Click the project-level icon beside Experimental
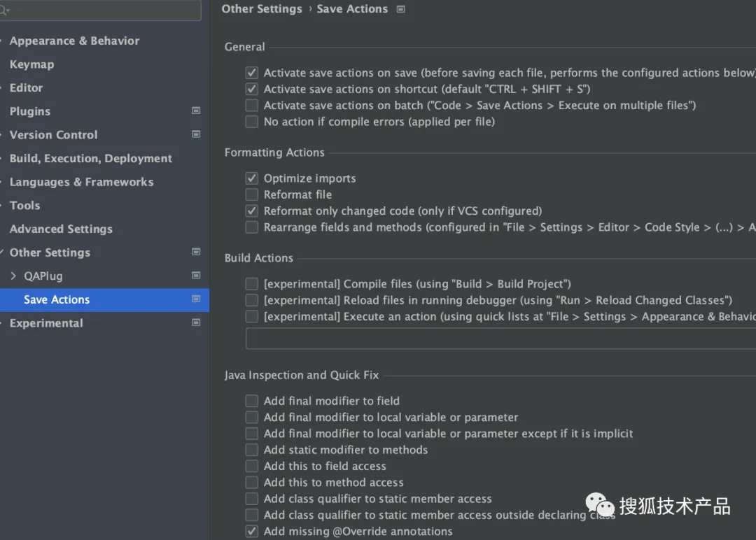 point(196,322)
